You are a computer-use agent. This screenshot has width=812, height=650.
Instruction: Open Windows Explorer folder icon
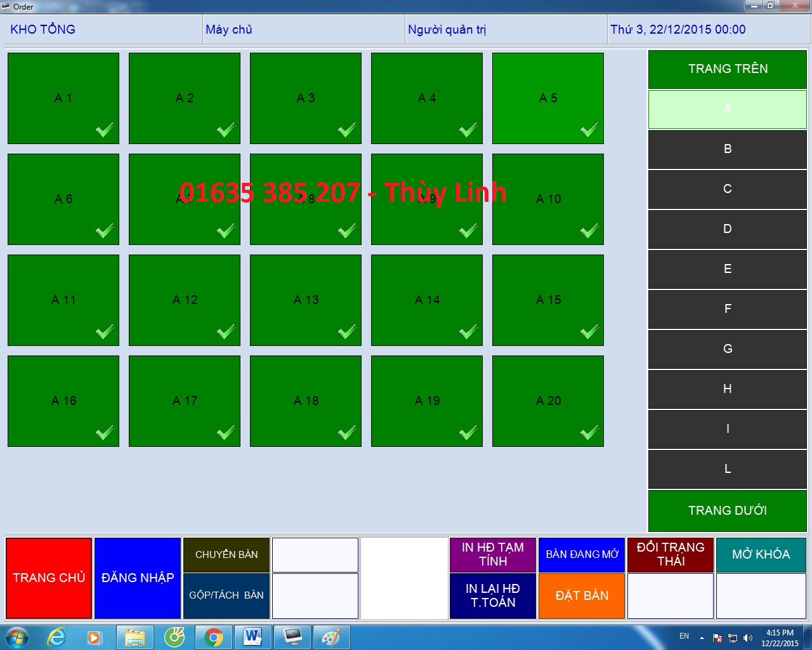pos(134,637)
